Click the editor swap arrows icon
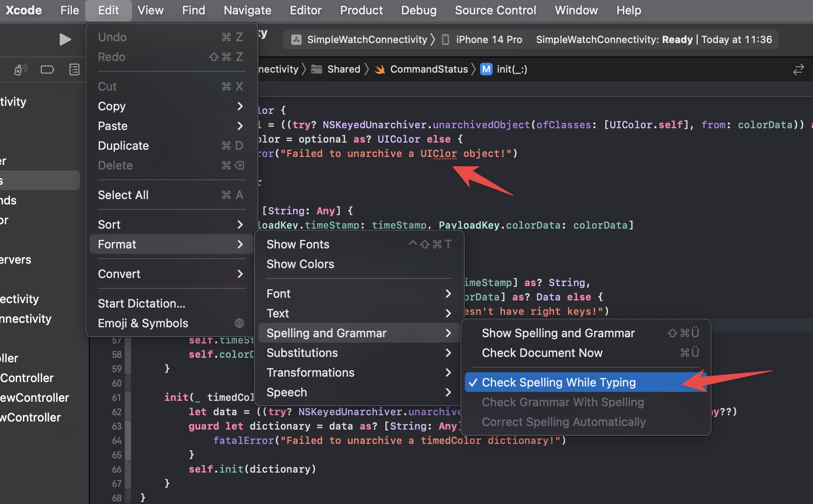The height and width of the screenshot is (504, 813). pos(798,70)
